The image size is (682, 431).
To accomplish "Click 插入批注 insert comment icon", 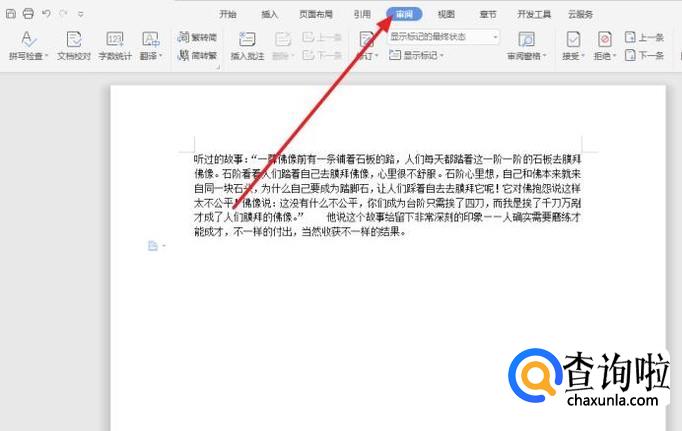I will [247, 39].
